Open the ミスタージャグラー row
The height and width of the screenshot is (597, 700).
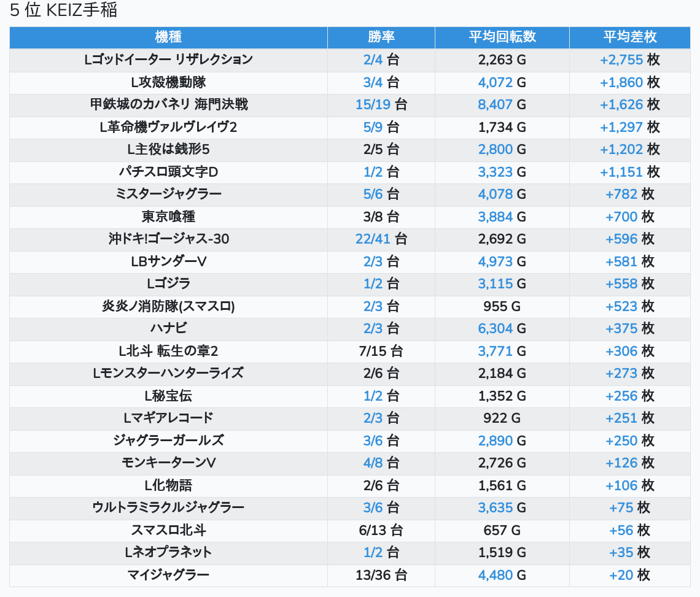tap(168, 194)
